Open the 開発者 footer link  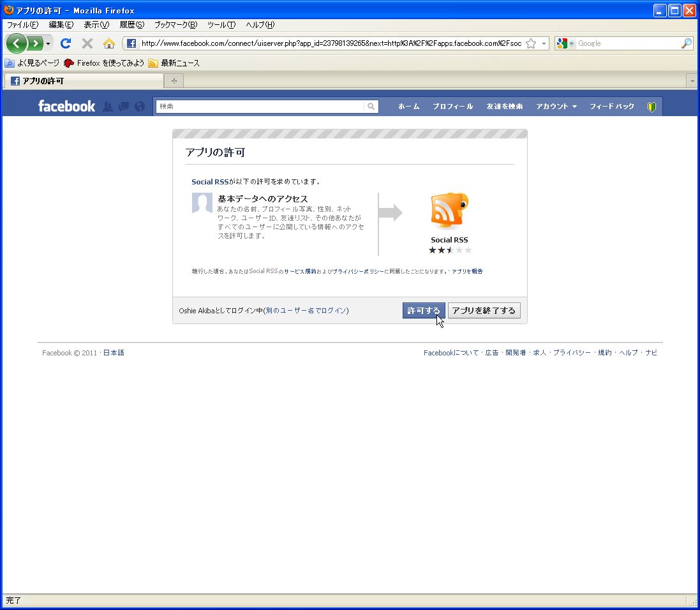516,353
